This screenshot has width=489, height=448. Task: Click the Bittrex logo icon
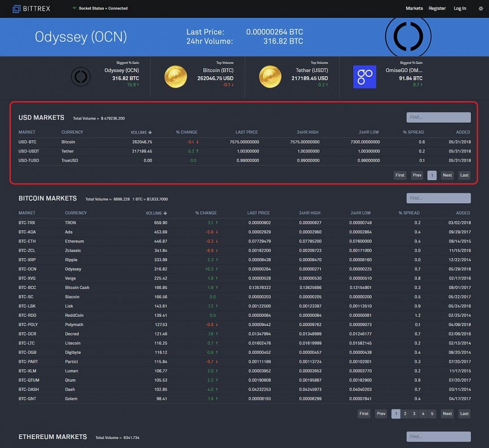[17, 9]
